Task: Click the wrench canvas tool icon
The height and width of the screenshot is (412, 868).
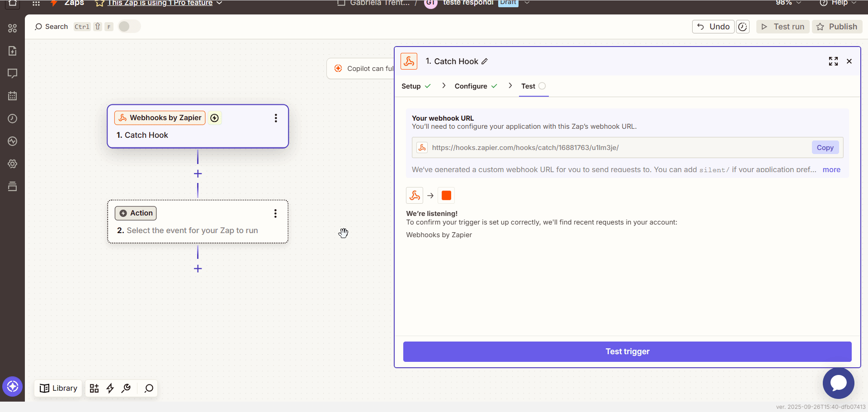Action: click(x=126, y=389)
